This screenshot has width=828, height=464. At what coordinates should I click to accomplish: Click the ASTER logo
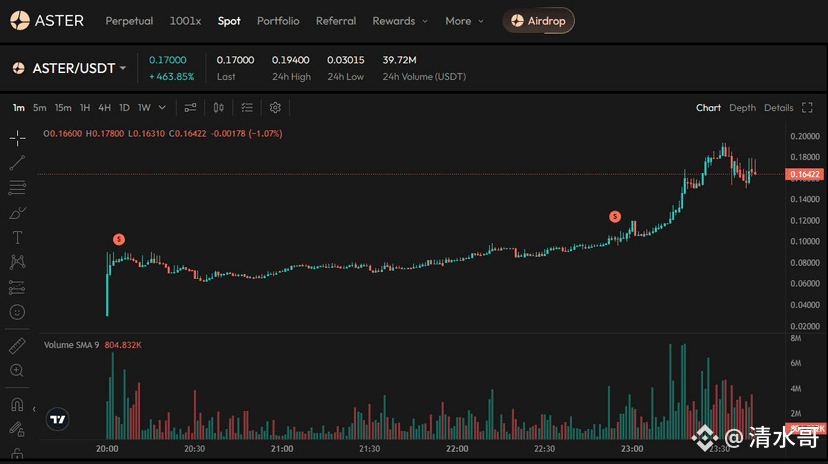(46, 21)
